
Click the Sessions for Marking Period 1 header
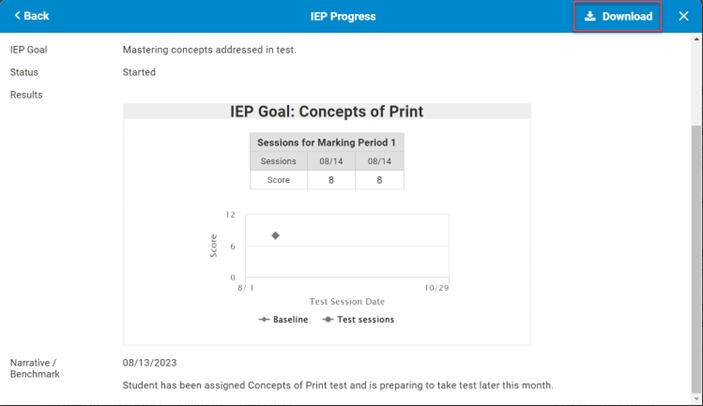coord(326,143)
